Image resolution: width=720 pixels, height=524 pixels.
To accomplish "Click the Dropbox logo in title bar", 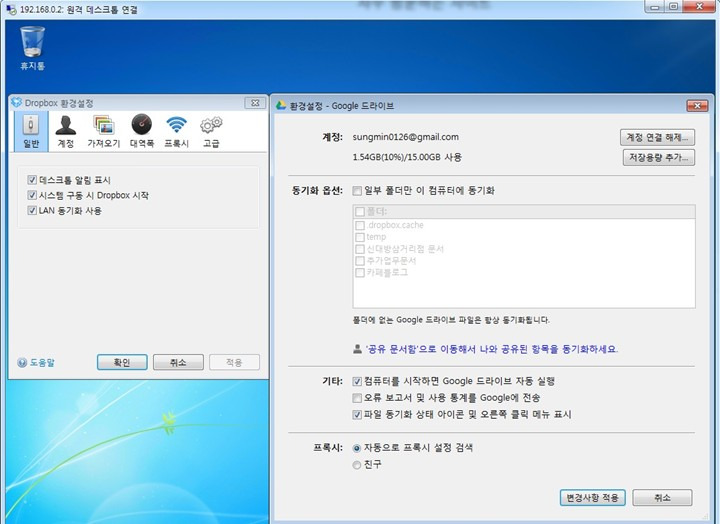I will [17, 102].
